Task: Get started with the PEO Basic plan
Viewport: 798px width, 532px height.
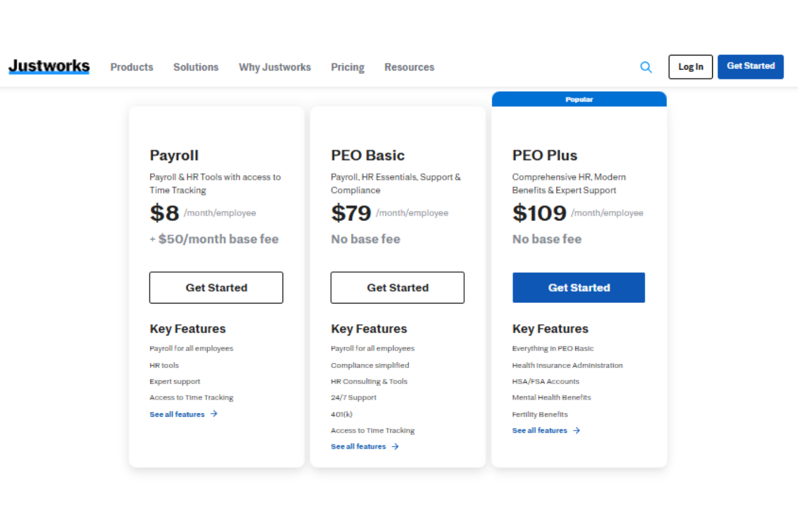Action: click(x=397, y=287)
